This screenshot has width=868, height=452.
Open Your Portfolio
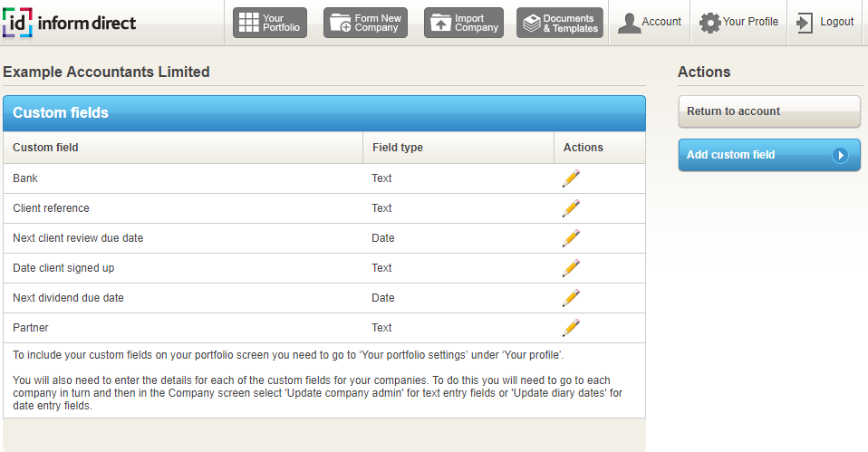click(270, 23)
